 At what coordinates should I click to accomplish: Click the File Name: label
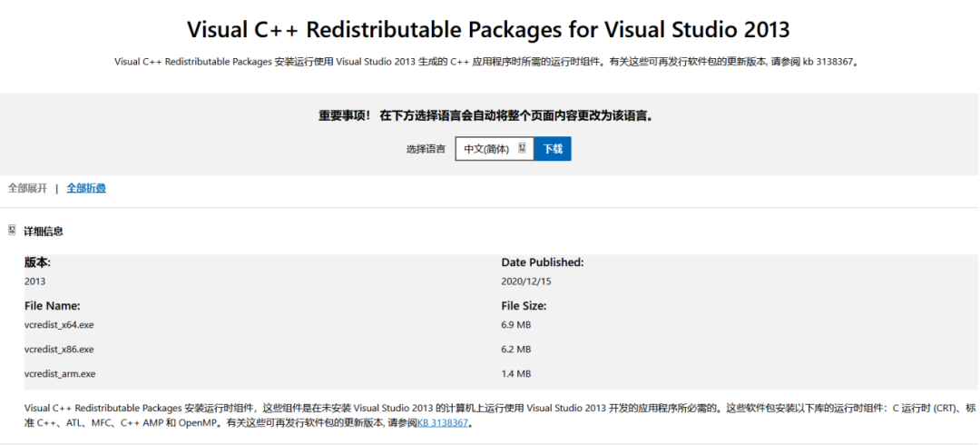53,306
